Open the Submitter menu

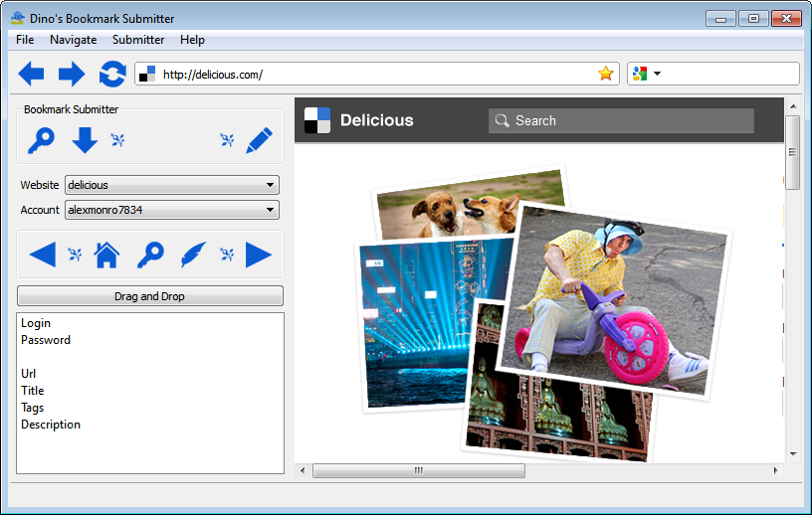(x=138, y=40)
